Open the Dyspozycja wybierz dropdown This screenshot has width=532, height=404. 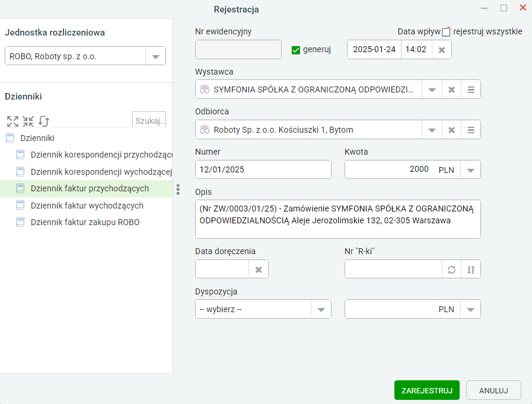coord(321,309)
